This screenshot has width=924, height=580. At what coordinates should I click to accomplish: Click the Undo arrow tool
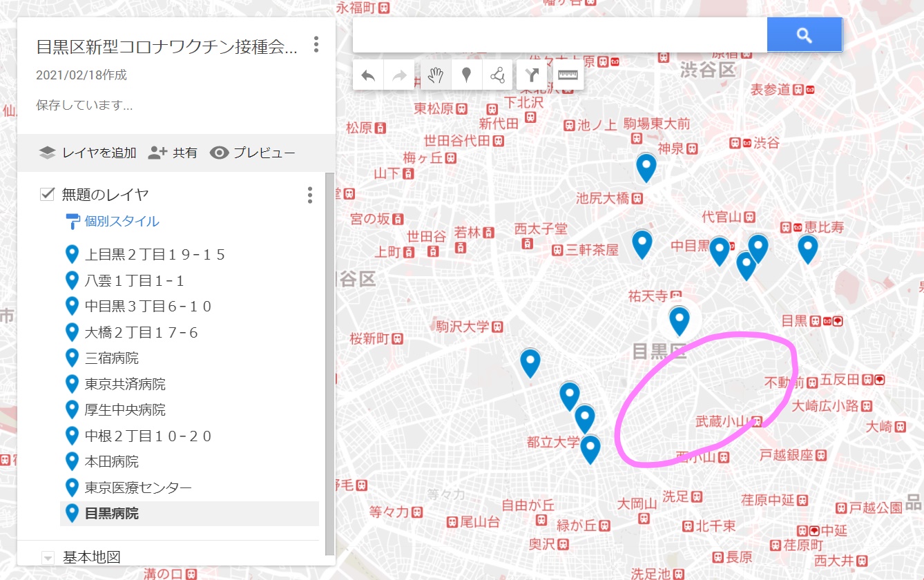coord(368,75)
